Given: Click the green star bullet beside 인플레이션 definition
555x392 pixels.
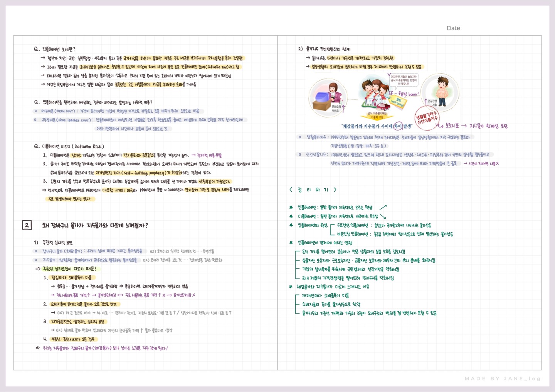Looking at the screenshot, I should (291, 207).
